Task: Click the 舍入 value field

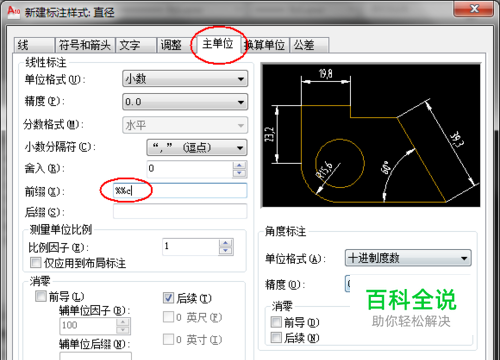Action: click(x=190, y=169)
